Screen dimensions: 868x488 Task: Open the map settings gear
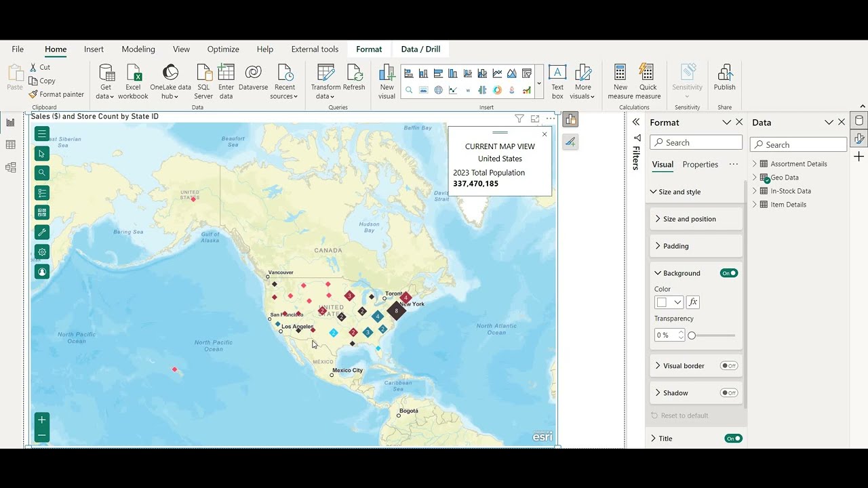point(42,252)
